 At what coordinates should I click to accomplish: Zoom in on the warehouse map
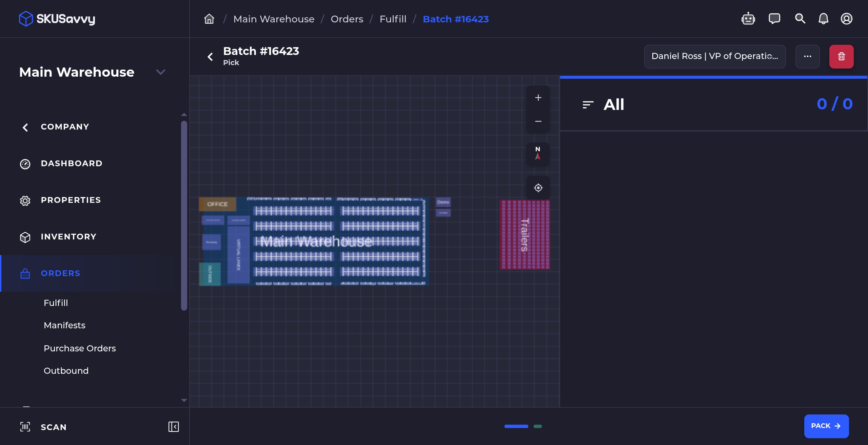coord(538,98)
